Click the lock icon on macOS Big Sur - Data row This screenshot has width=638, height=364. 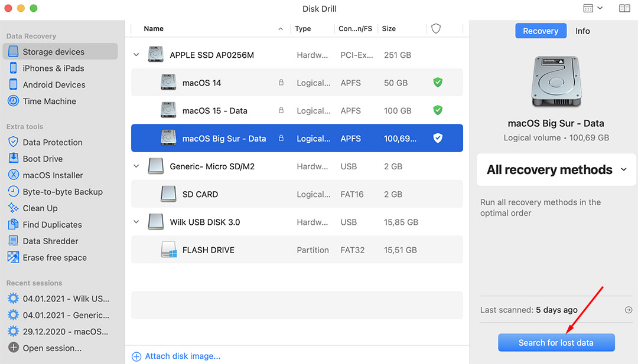281,138
